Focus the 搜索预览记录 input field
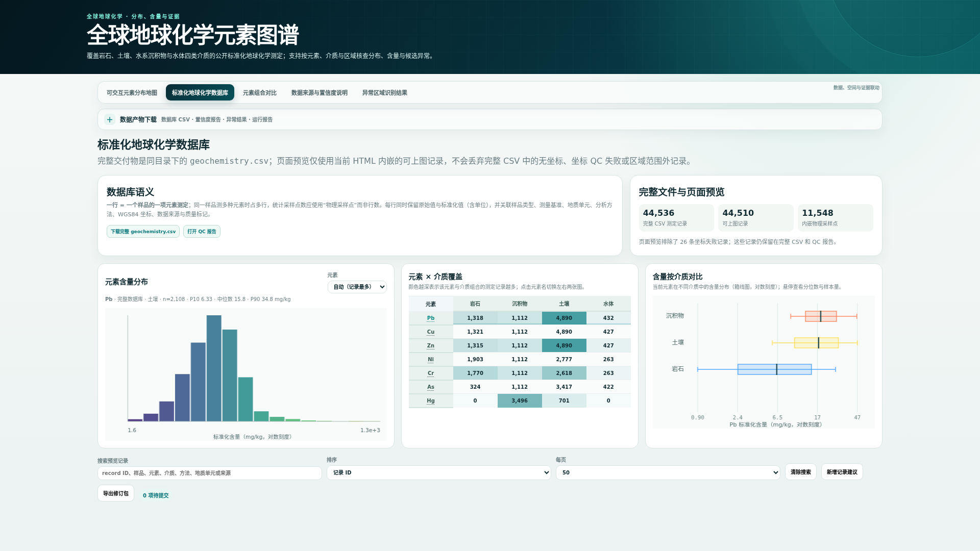 coord(210,473)
